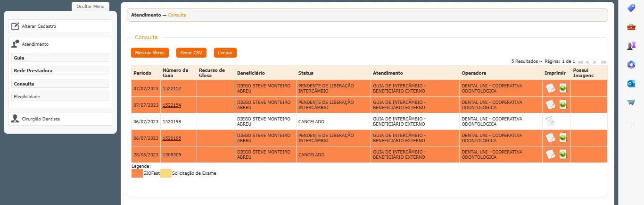The height and width of the screenshot is (205, 644).
Task: Open the Guia menu item
Action: pyautogui.click(x=60, y=58)
